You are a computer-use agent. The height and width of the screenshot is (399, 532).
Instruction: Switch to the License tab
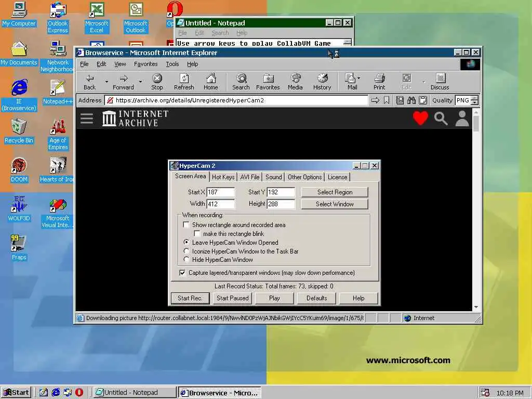[x=337, y=177]
